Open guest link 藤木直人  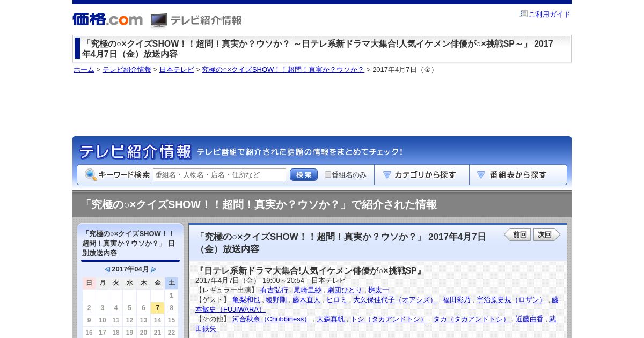click(x=306, y=300)
